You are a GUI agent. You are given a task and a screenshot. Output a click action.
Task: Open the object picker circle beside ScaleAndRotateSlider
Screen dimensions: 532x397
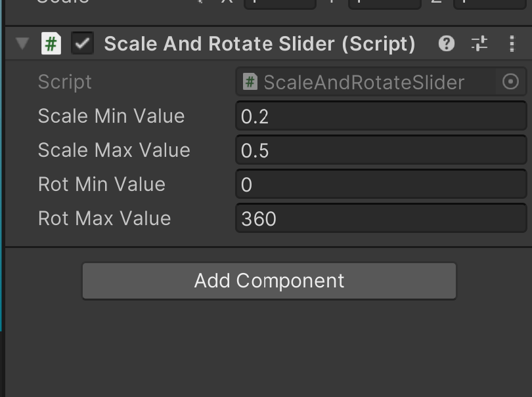(x=510, y=82)
